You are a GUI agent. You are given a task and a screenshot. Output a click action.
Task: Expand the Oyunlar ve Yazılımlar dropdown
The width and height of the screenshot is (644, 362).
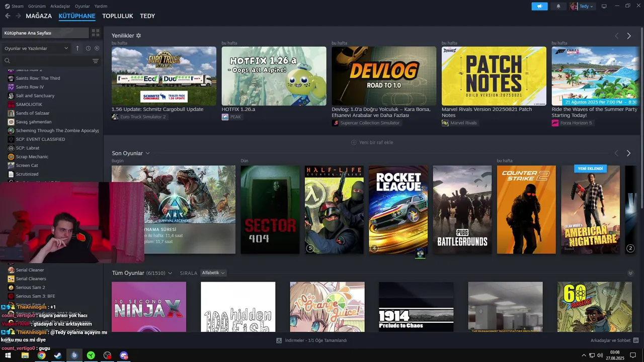[x=36, y=48]
